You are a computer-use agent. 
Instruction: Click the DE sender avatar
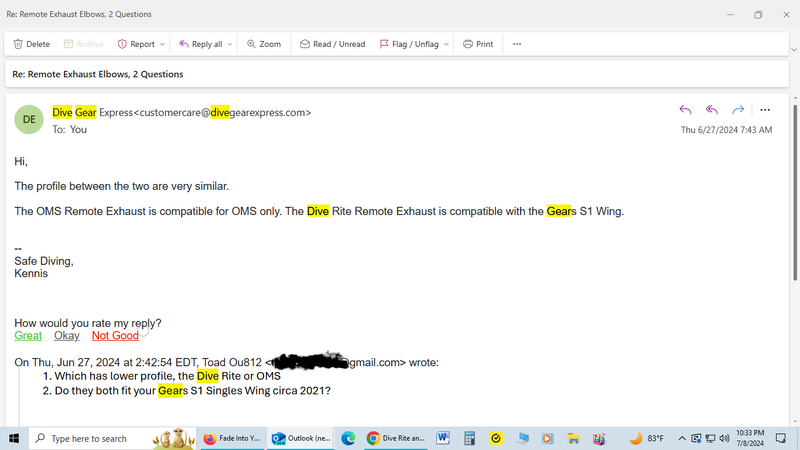[29, 119]
